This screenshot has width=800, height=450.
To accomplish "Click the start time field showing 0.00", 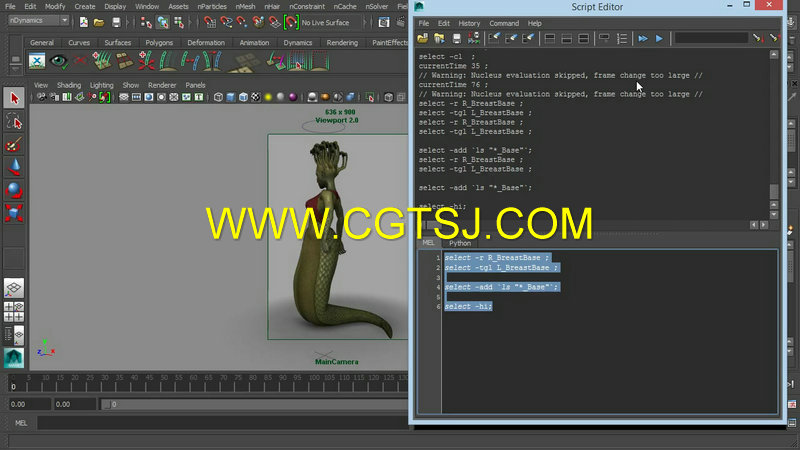I will (x=29, y=404).
